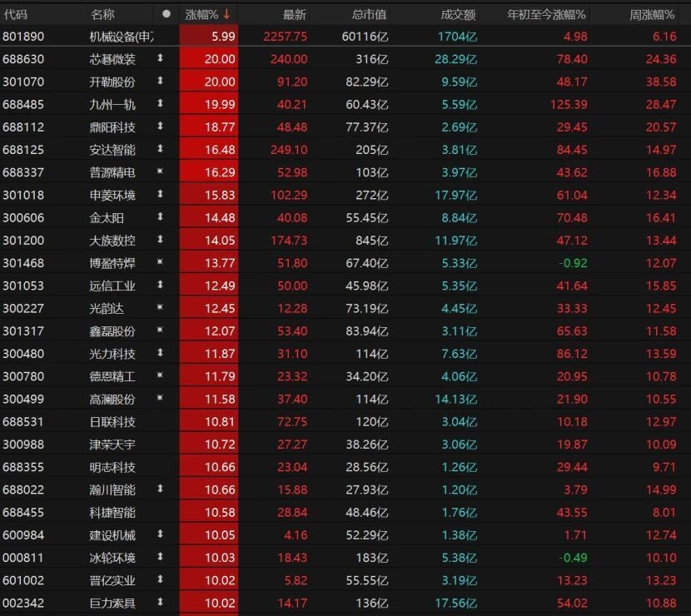Click the star marker next to 普源精电
Image resolution: width=691 pixels, height=616 pixels.
click(x=160, y=171)
